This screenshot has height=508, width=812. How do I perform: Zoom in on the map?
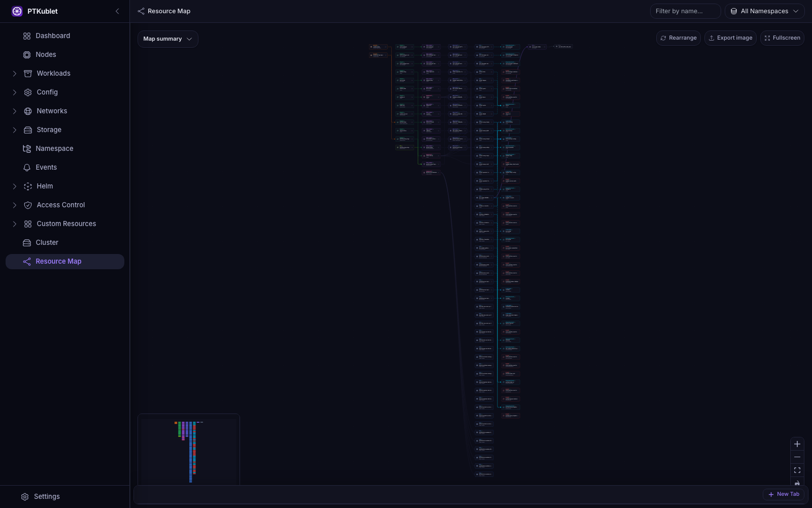click(797, 444)
